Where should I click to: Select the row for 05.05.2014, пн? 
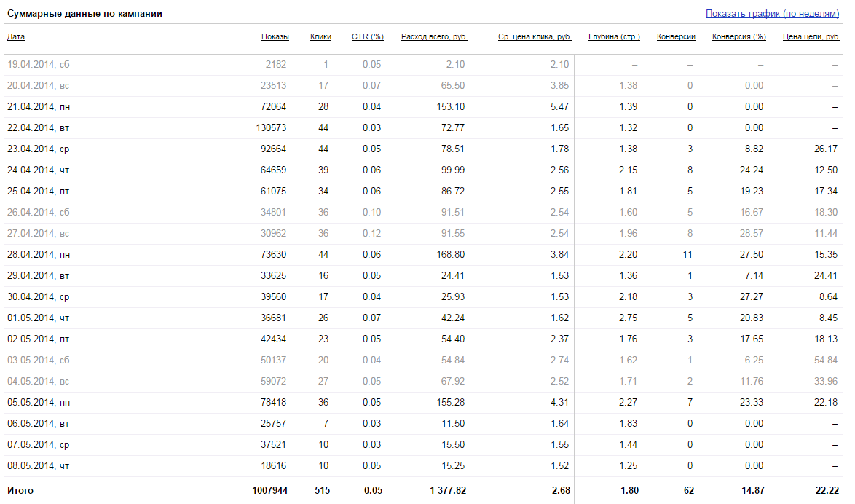point(38,403)
